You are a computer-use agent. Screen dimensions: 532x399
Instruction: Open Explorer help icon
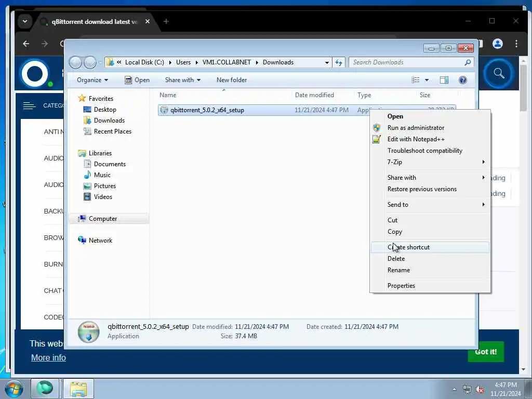pyautogui.click(x=462, y=80)
